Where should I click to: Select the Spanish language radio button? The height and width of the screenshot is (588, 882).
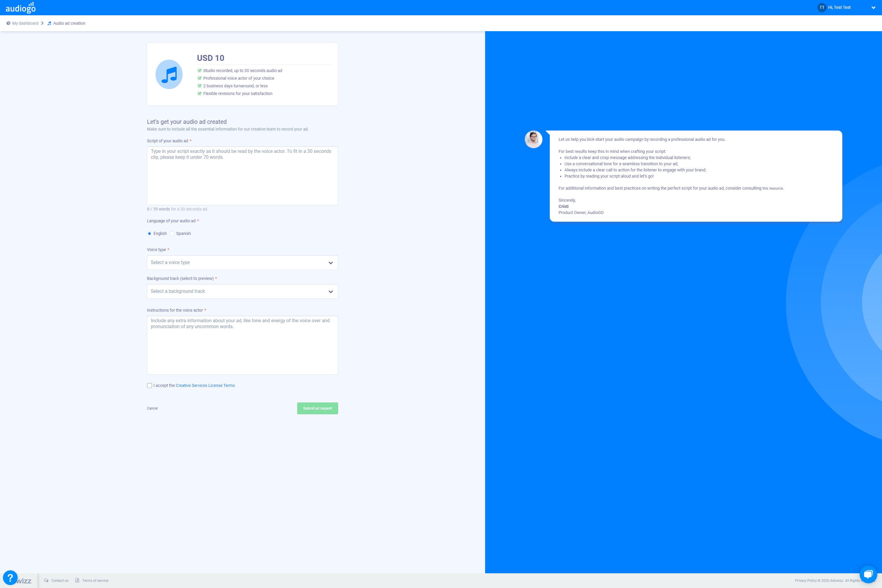click(x=172, y=234)
